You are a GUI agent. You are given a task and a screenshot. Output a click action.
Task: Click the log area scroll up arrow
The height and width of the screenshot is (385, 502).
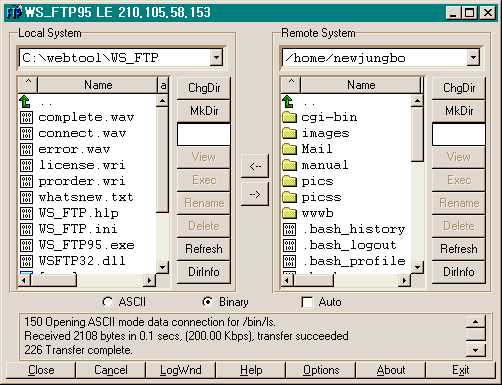476,322
